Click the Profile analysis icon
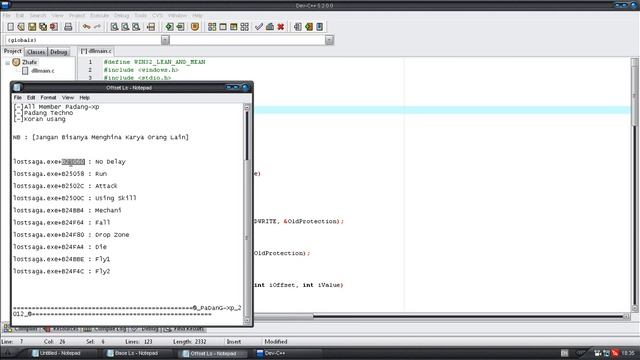The width and height of the screenshot is (640, 360). coord(270,27)
